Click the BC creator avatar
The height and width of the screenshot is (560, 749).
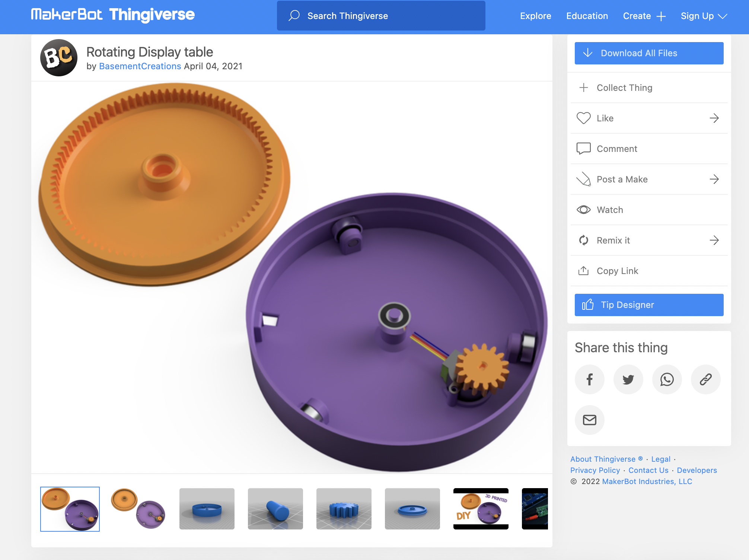[59, 58]
